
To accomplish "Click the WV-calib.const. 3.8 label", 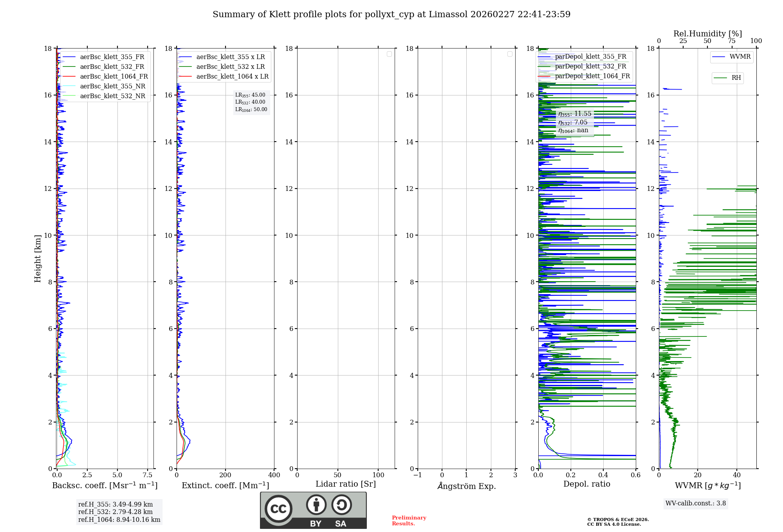I will pos(695,503).
